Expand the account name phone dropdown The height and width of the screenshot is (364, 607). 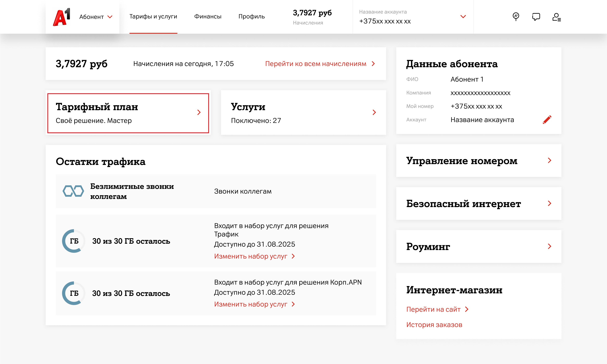click(x=463, y=17)
